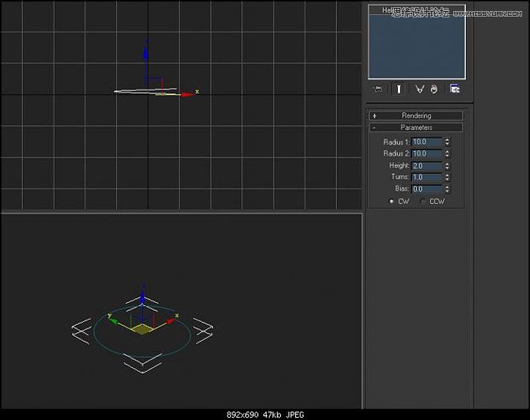Click the flat helix shape in top viewport
This screenshot has width=530, height=420.
(x=135, y=91)
